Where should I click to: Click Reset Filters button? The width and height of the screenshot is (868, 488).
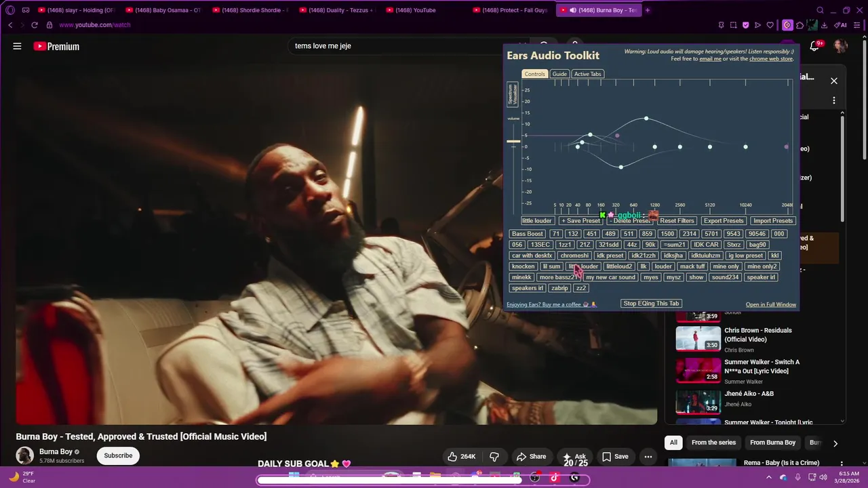677,221
